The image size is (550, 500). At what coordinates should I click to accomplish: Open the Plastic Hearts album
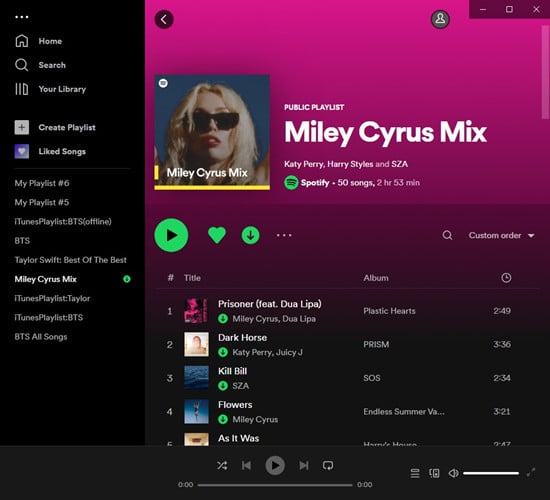[x=389, y=311]
